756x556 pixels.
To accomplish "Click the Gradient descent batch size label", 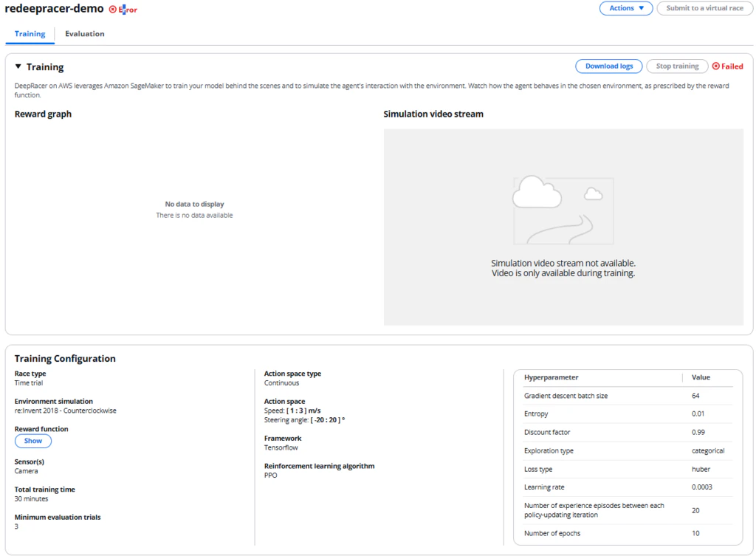I will (566, 396).
